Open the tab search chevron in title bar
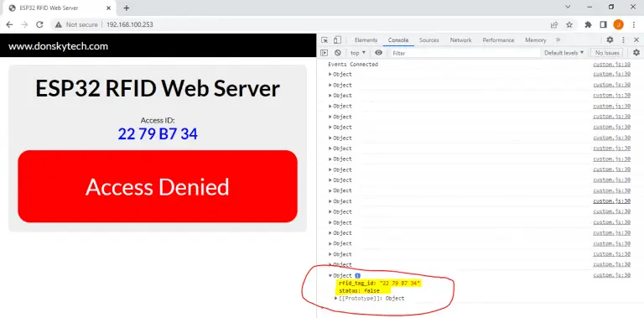The height and width of the screenshot is (318, 644). pyautogui.click(x=568, y=7)
